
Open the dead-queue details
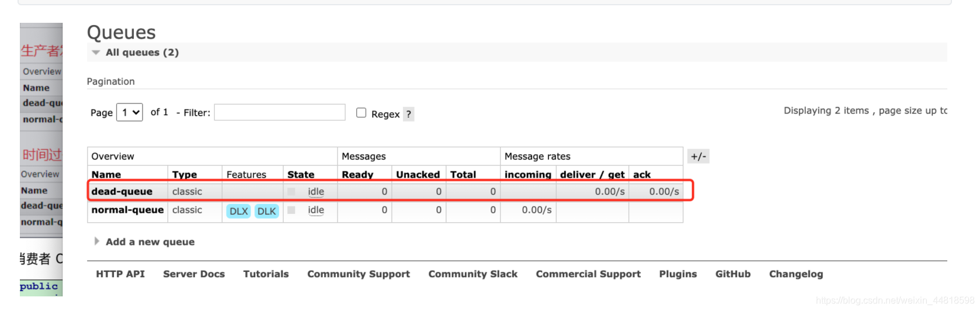point(122,191)
